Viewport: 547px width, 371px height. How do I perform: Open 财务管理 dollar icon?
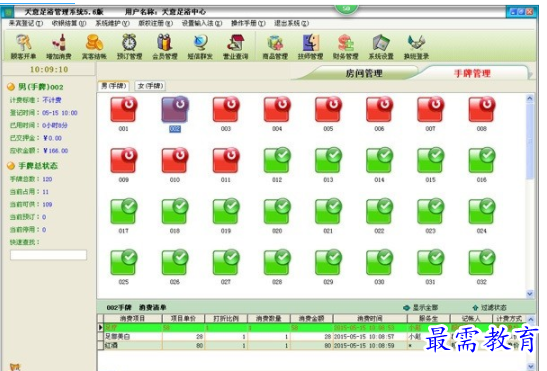(346, 46)
